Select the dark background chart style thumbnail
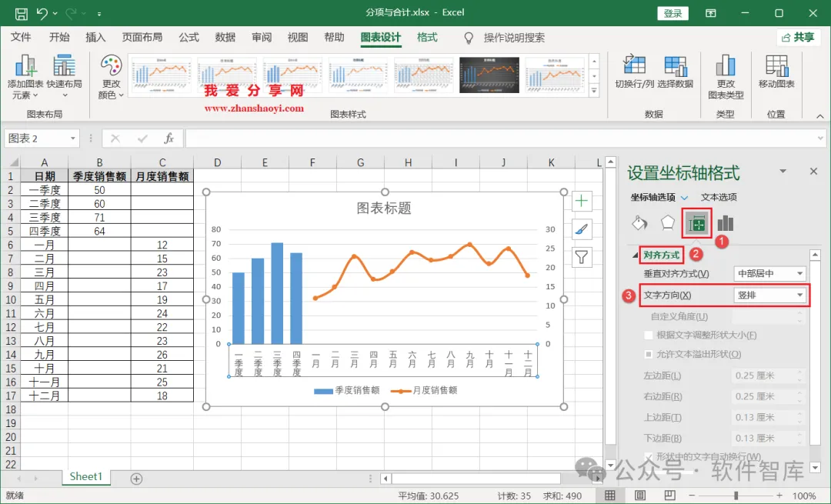Image resolution: width=831 pixels, height=504 pixels. click(489, 75)
